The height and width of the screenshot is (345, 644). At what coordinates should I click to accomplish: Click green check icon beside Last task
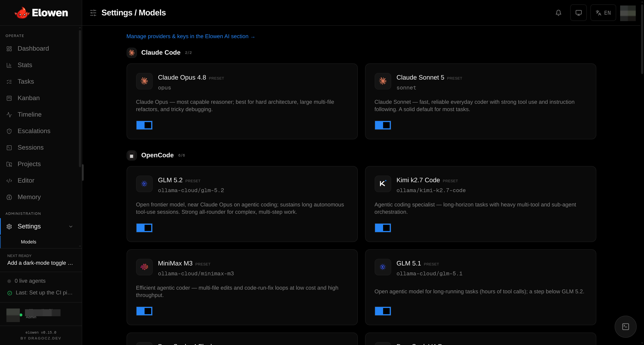(10, 293)
